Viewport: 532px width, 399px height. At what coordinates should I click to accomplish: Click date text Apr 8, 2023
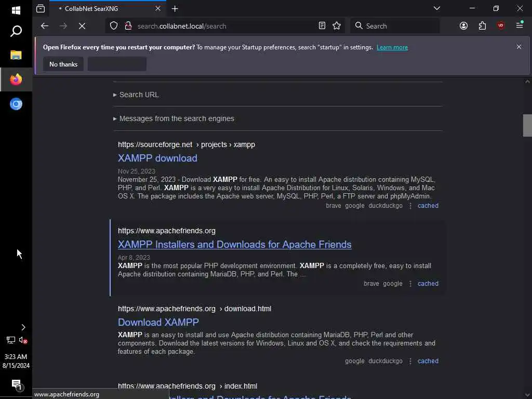(134, 258)
